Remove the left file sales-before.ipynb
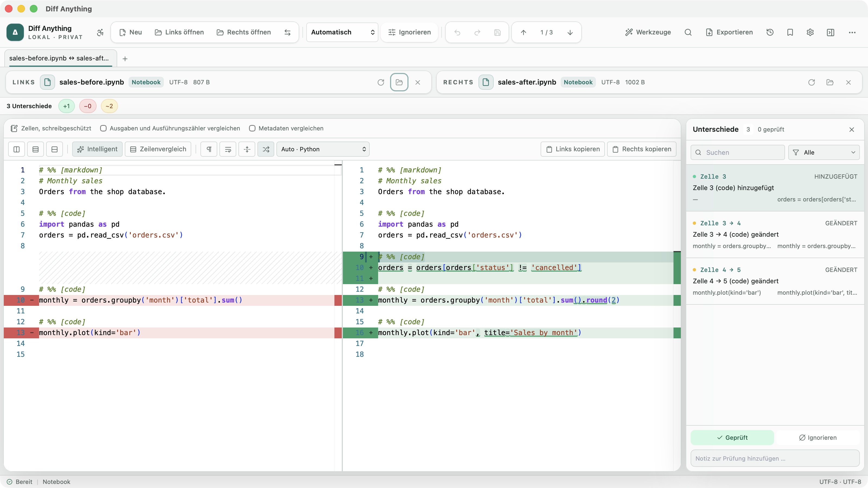This screenshot has height=488, width=868. [x=418, y=82]
